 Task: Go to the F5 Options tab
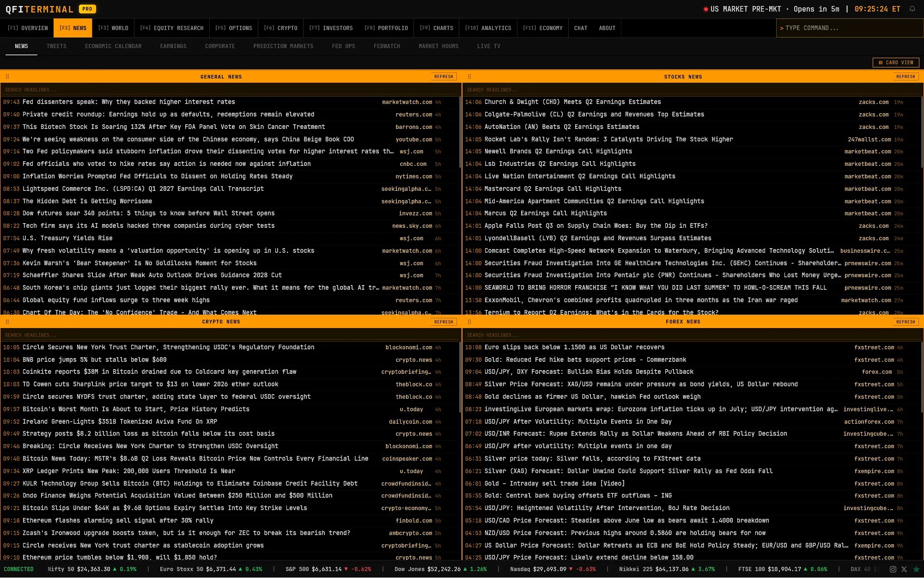click(x=234, y=28)
